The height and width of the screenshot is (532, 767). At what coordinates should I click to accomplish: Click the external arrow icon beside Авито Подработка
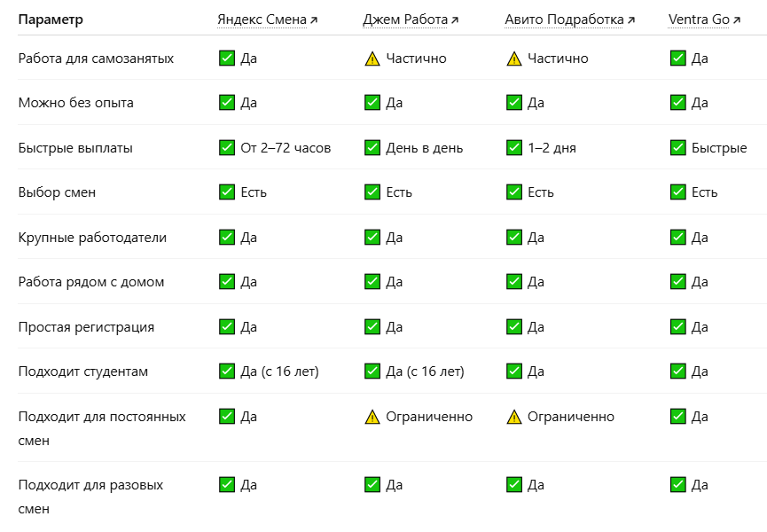click(631, 20)
